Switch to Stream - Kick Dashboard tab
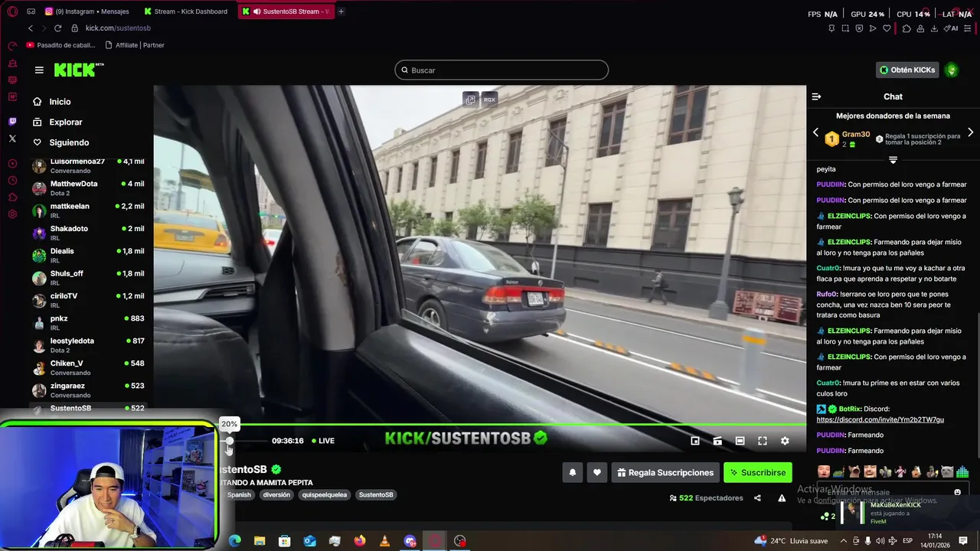 click(x=185, y=11)
